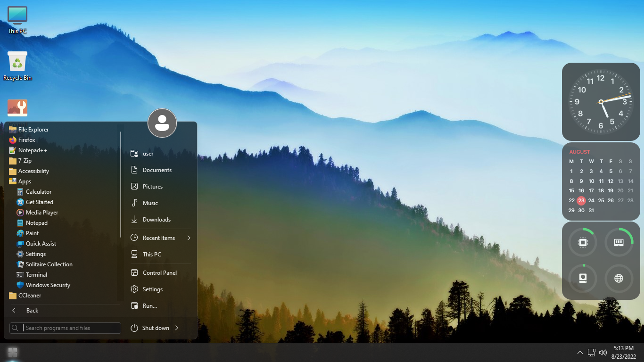This screenshot has width=644, height=362.
Task: Select August 23 in the calendar widget
Action: (x=581, y=201)
